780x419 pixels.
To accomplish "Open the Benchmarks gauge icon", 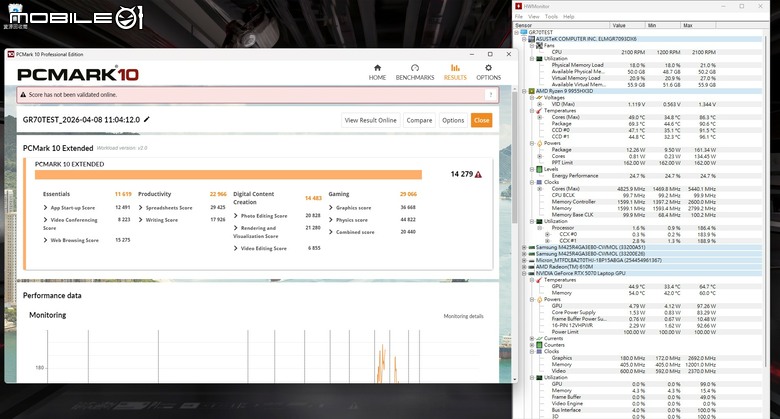I will click(x=415, y=68).
